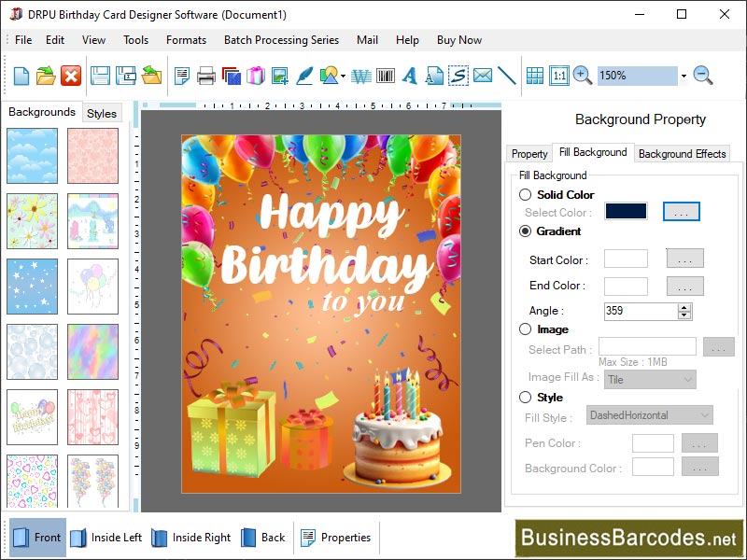This screenshot has width=747, height=560.
Task: Pick the Solid Color swatch
Action: pos(625,211)
